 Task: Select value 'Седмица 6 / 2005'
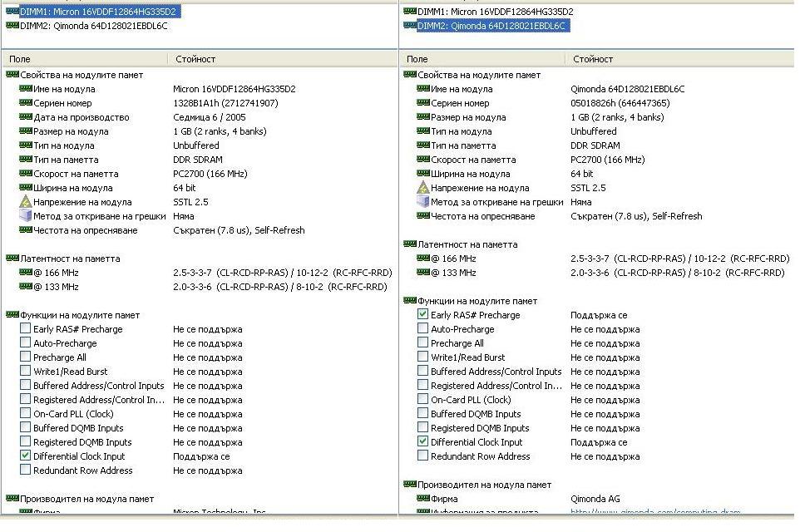210,117
